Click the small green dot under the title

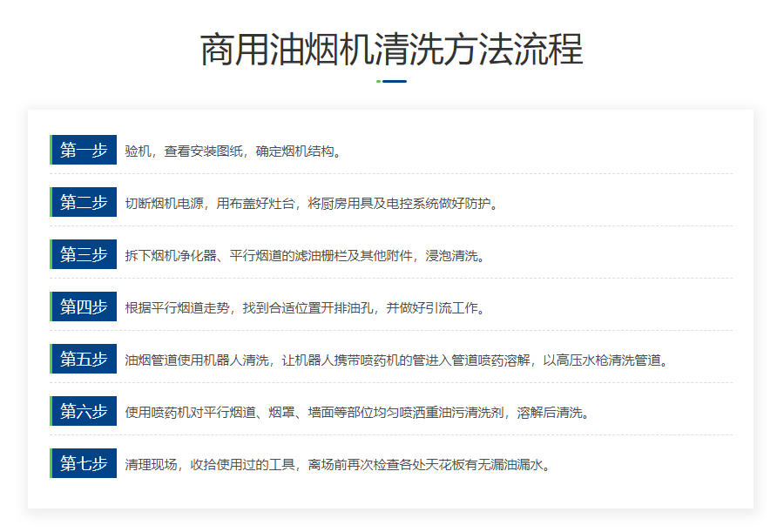[378, 81]
